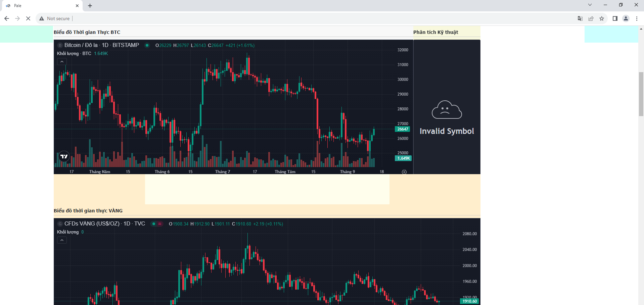Share this page icon
This screenshot has height=305, width=644.
coord(591,18)
